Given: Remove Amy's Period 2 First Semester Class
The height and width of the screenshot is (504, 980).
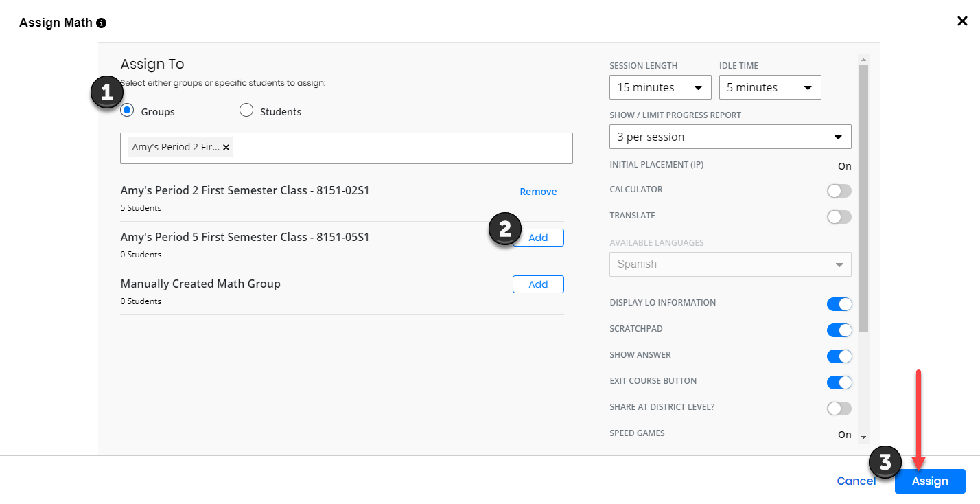Looking at the screenshot, I should click(537, 191).
